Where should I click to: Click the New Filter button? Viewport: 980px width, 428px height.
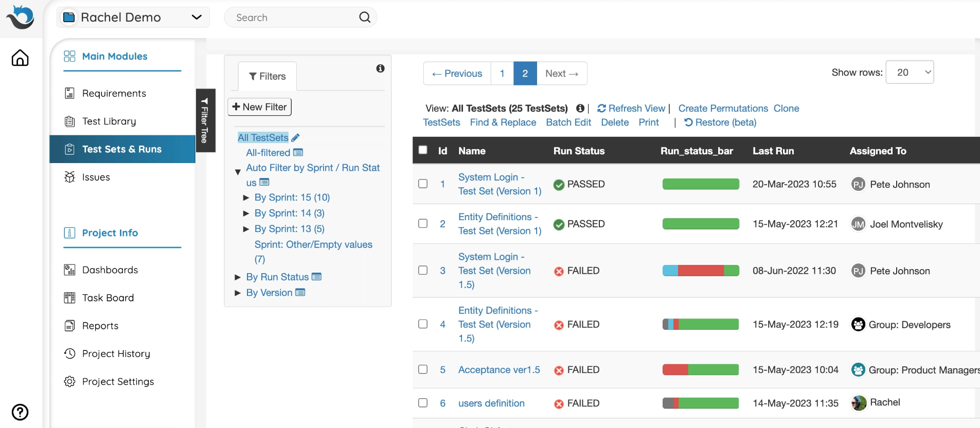coord(260,107)
